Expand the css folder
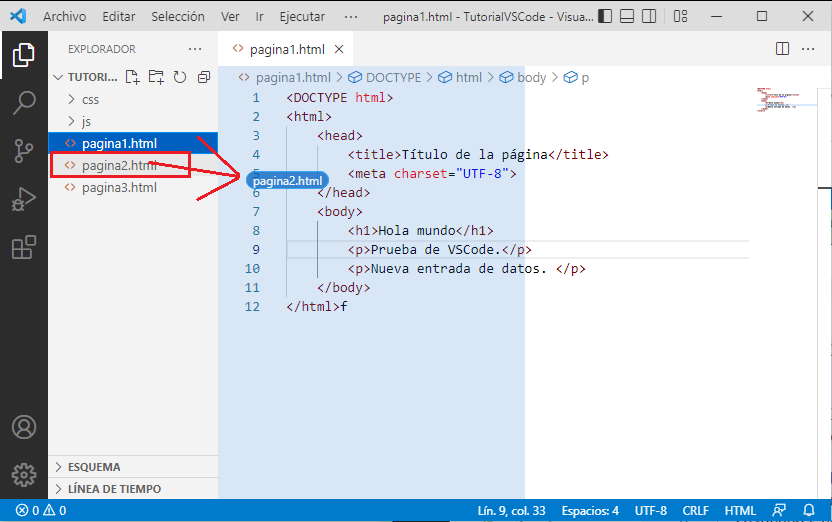The height and width of the screenshot is (522, 832). coord(133,100)
